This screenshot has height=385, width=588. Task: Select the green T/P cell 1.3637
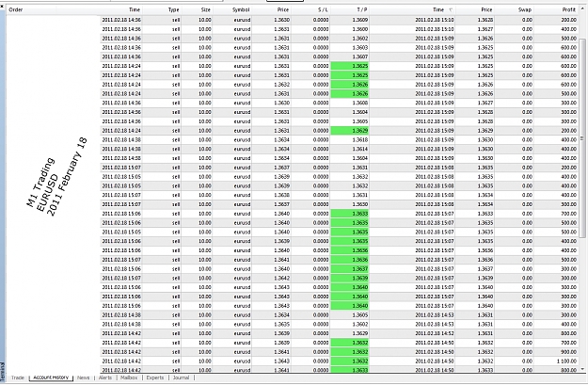pos(350,268)
